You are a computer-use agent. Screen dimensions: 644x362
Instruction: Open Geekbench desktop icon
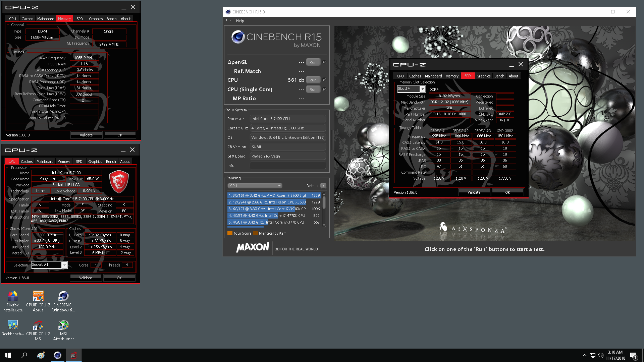pos(13,327)
